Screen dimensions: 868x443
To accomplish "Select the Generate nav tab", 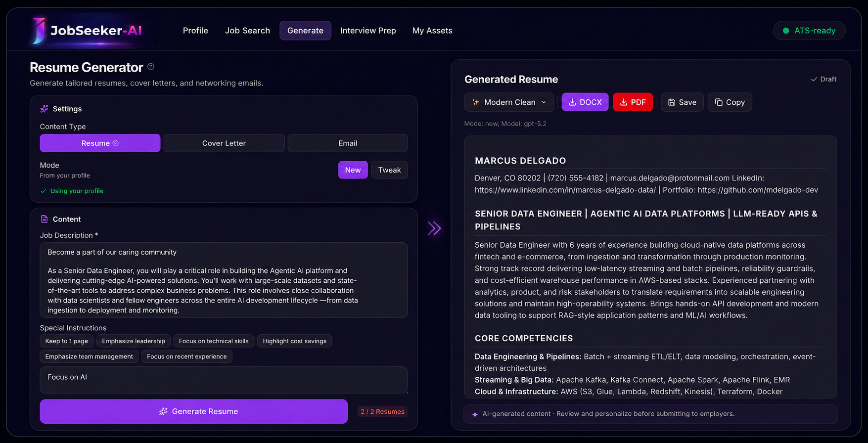I will (x=305, y=31).
